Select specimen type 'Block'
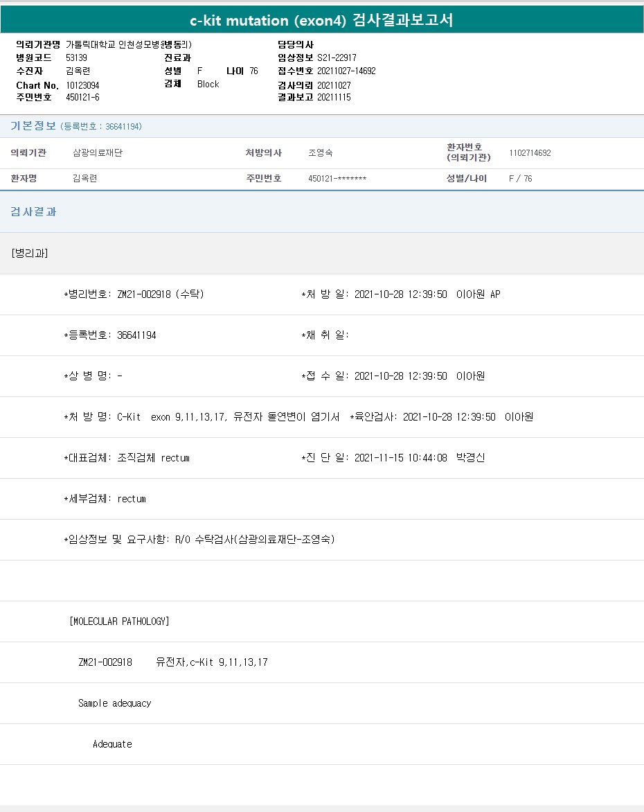This screenshot has height=812, width=644. pyautogui.click(x=208, y=84)
